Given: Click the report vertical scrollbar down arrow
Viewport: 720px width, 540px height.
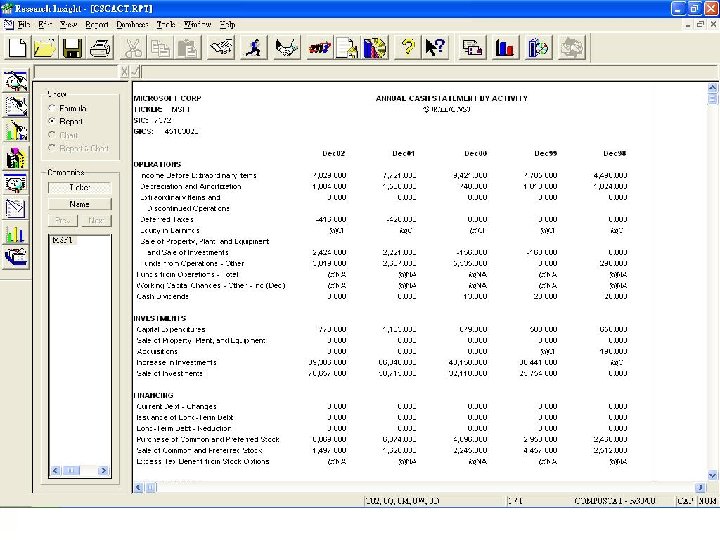Looking at the screenshot, I should click(x=712, y=475).
